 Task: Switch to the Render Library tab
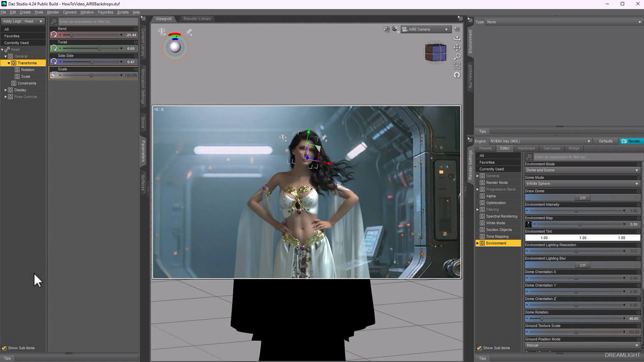[197, 19]
